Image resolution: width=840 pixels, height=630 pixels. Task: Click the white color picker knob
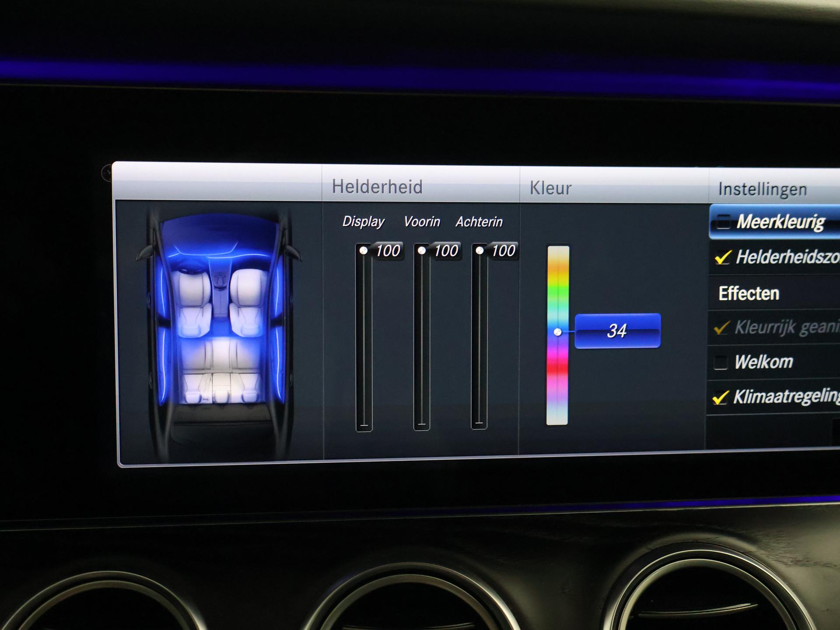[x=558, y=332]
